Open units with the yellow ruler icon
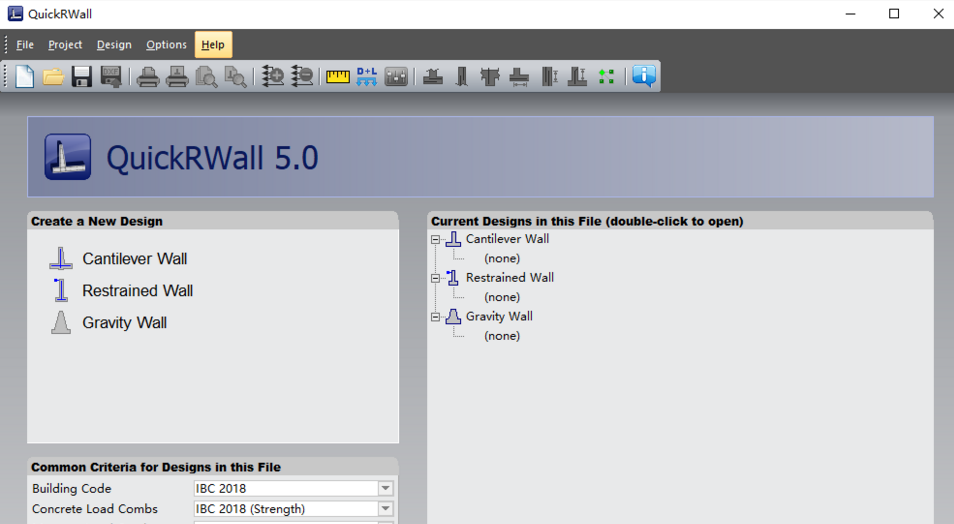The width and height of the screenshot is (954, 524). coord(338,77)
